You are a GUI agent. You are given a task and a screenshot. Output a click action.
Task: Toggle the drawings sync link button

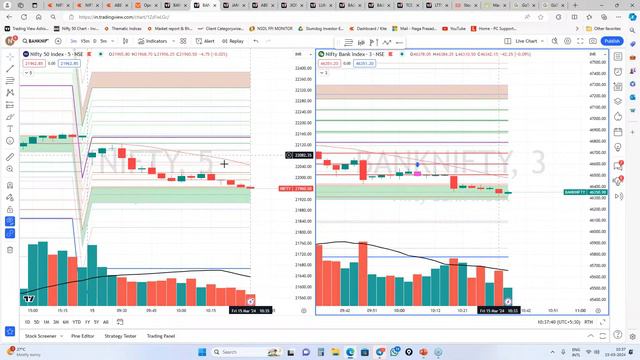[10, 233]
